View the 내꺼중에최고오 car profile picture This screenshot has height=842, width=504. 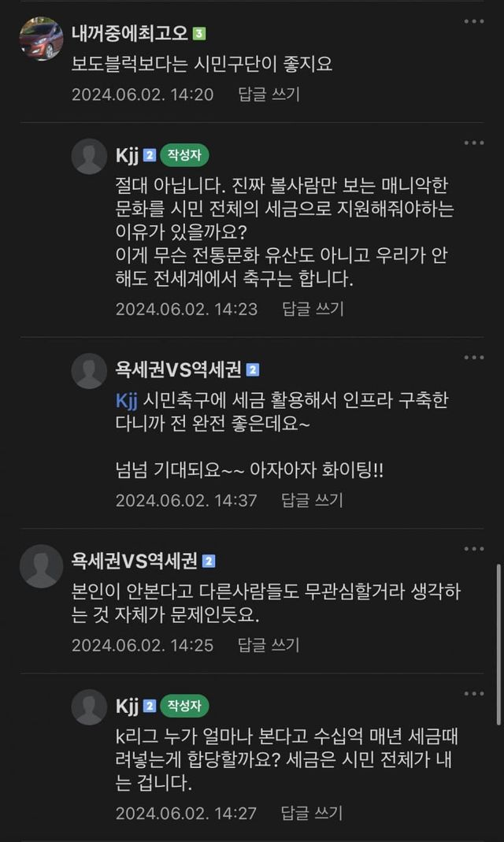coord(41,39)
